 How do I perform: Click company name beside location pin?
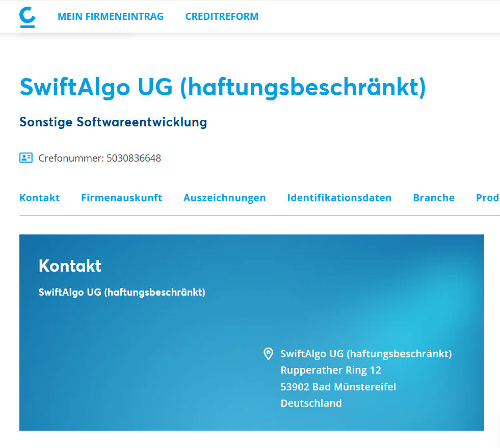pos(366,354)
